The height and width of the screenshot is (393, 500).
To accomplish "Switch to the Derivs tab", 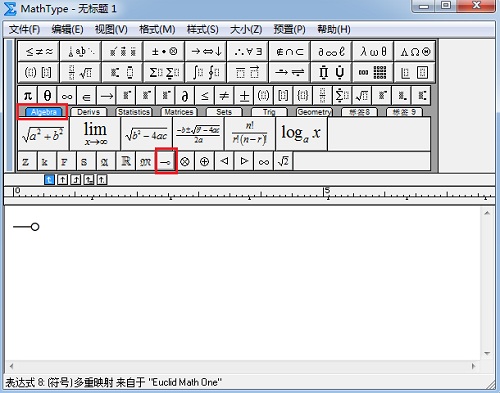I will click(x=88, y=112).
